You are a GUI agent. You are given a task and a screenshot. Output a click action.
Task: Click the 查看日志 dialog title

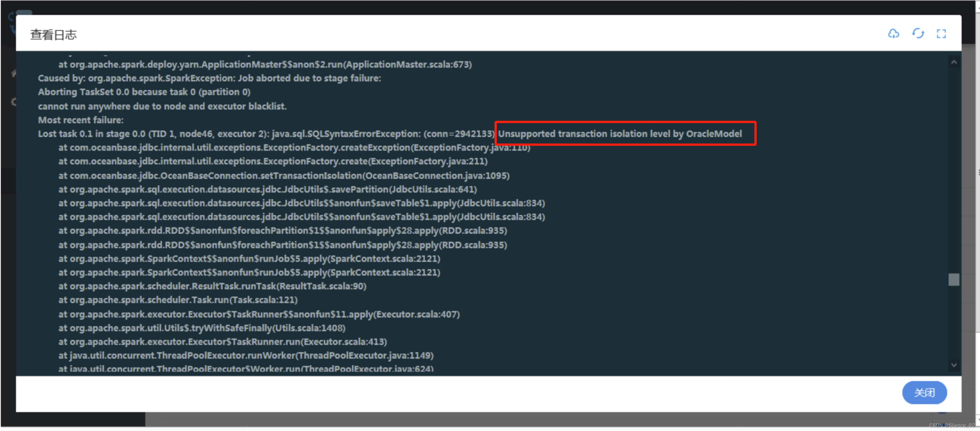53,35
